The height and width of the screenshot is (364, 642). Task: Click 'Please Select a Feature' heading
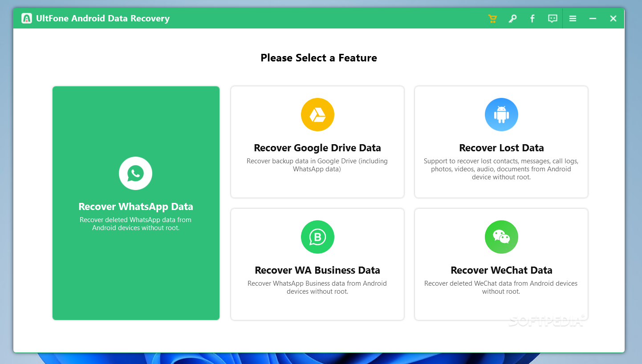tap(319, 58)
